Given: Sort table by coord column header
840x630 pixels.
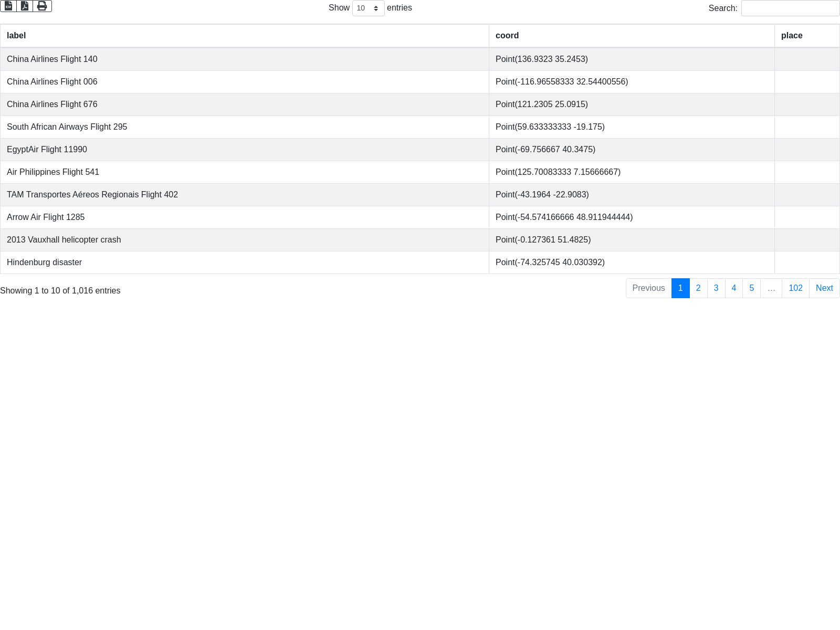Looking at the screenshot, I should 632,36.
